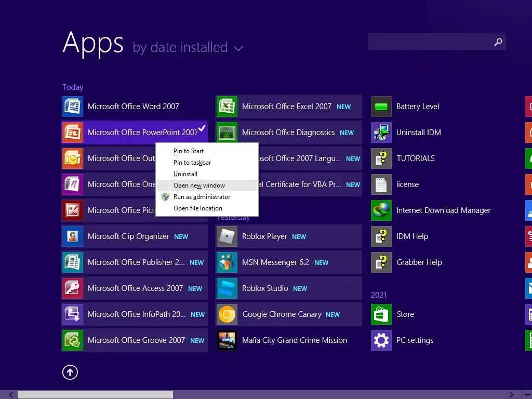Image resolution: width=532 pixels, height=399 pixels.
Task: Launch the Google Chrome Canary icon
Action: tap(227, 314)
